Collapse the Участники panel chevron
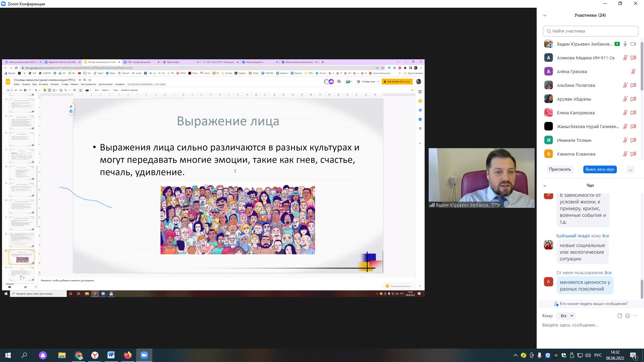Viewport: 644px width, 362px height. [545, 15]
